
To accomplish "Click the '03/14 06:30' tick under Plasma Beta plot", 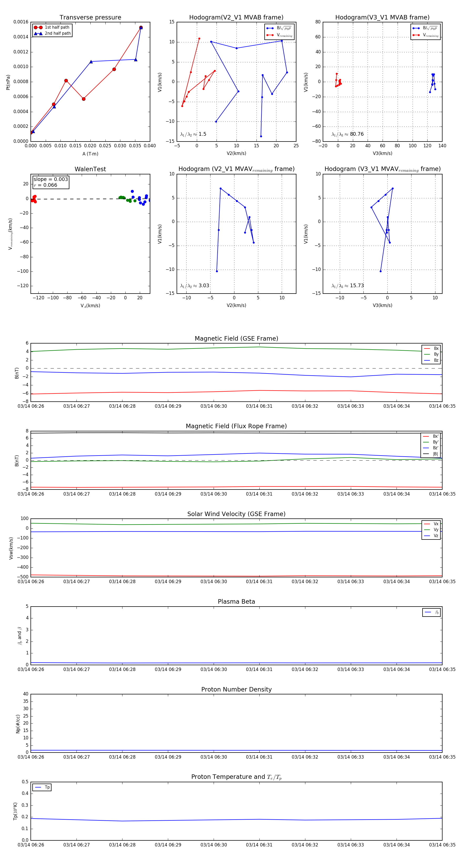I will (214, 669).
